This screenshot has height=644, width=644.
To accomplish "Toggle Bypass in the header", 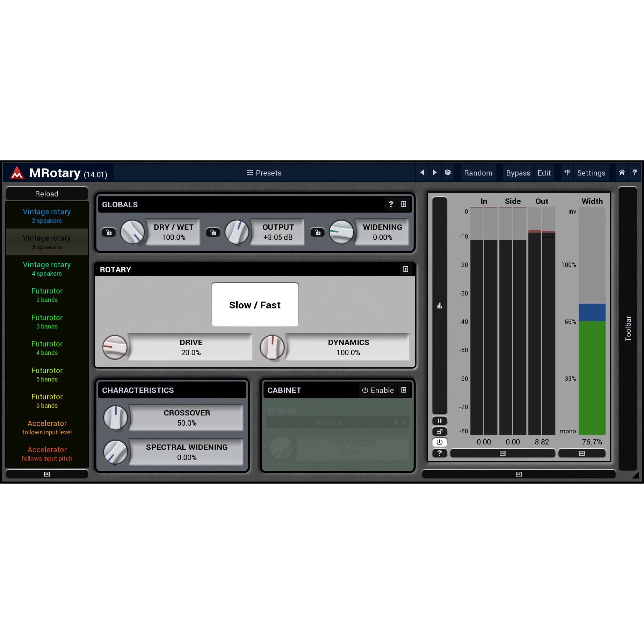I will (518, 173).
